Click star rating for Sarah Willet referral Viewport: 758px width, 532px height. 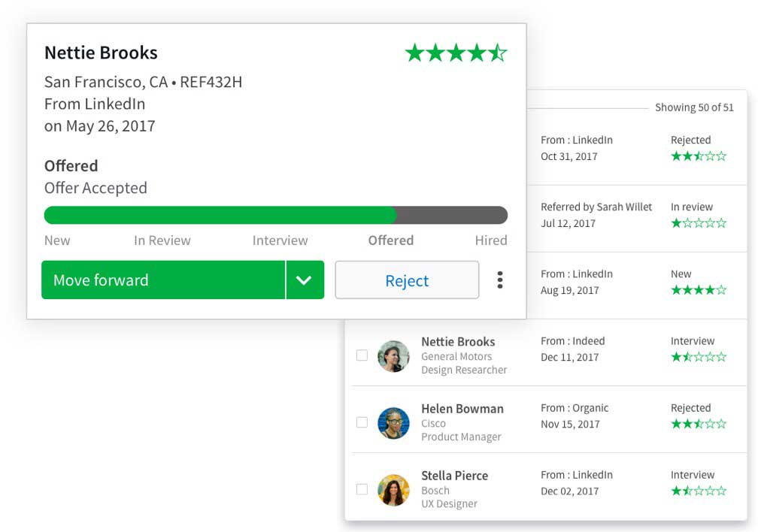pyautogui.click(x=698, y=223)
